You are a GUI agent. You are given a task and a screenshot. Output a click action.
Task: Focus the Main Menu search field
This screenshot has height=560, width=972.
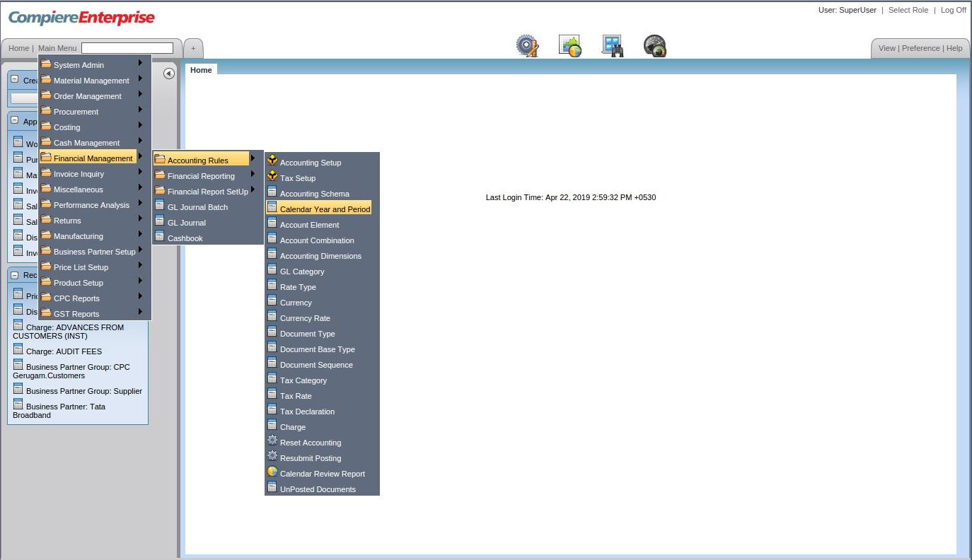(x=127, y=48)
